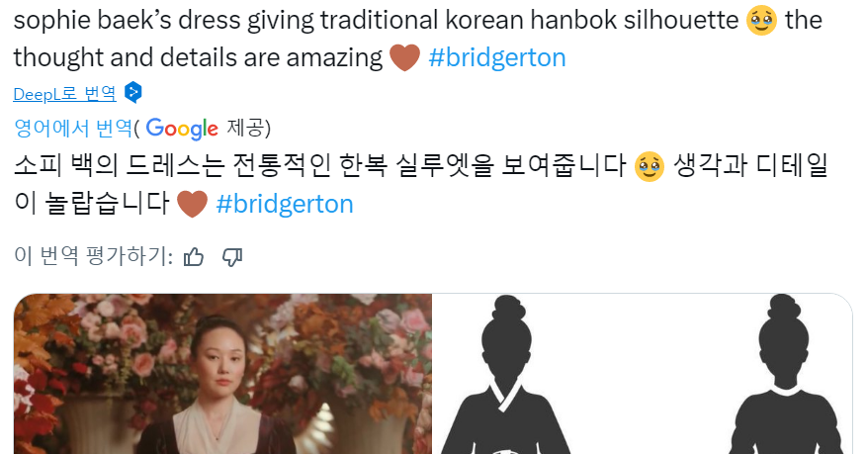The width and height of the screenshot is (868, 454).
Task: Click the thumbs-up translation rating icon
Action: 194,257
